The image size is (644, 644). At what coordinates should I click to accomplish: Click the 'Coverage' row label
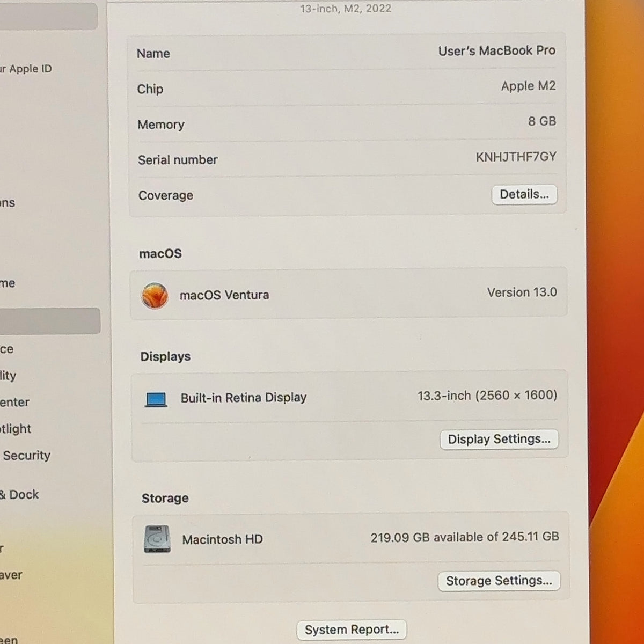pyautogui.click(x=166, y=195)
